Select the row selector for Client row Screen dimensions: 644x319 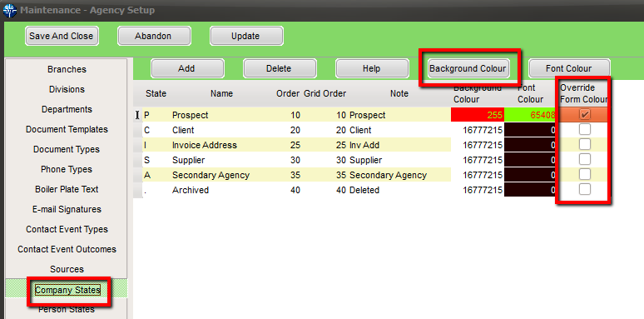coord(137,130)
